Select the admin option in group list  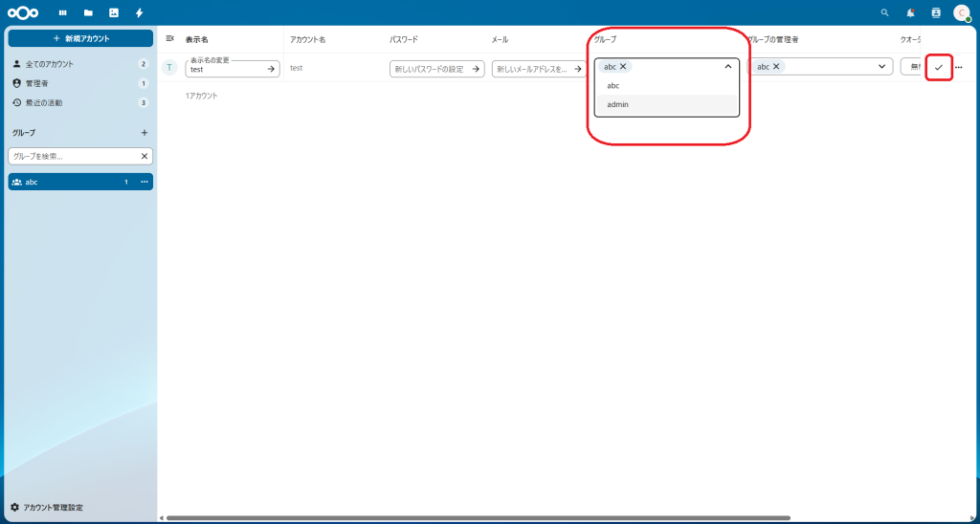pyautogui.click(x=618, y=104)
